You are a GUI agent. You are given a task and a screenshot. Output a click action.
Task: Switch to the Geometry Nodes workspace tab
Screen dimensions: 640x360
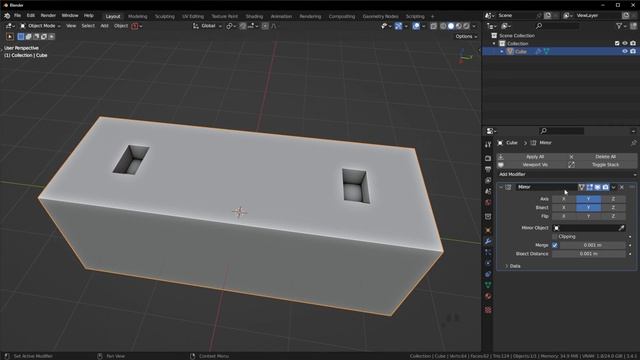pyautogui.click(x=380, y=17)
